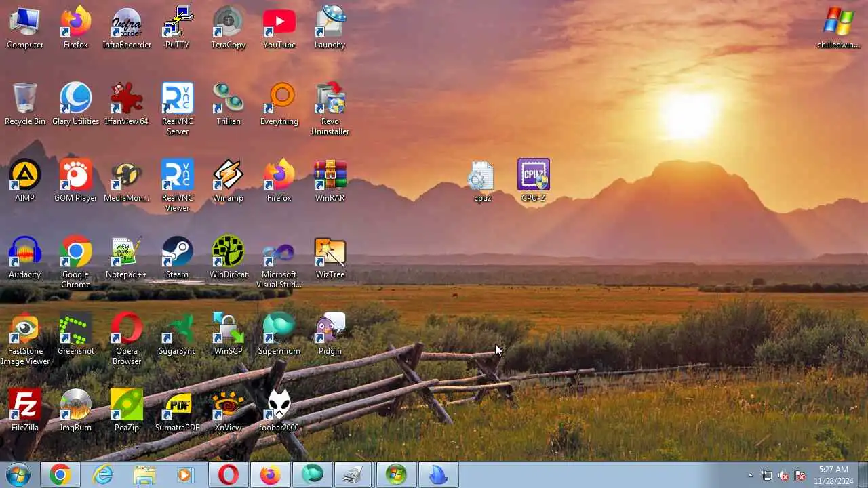This screenshot has width=868, height=488.
Task: Launch ImgBurn from the desktop
Action: click(76, 411)
